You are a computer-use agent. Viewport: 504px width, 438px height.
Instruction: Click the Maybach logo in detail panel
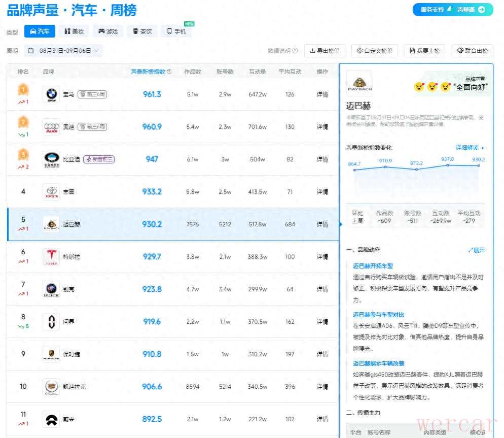pyautogui.click(x=359, y=83)
